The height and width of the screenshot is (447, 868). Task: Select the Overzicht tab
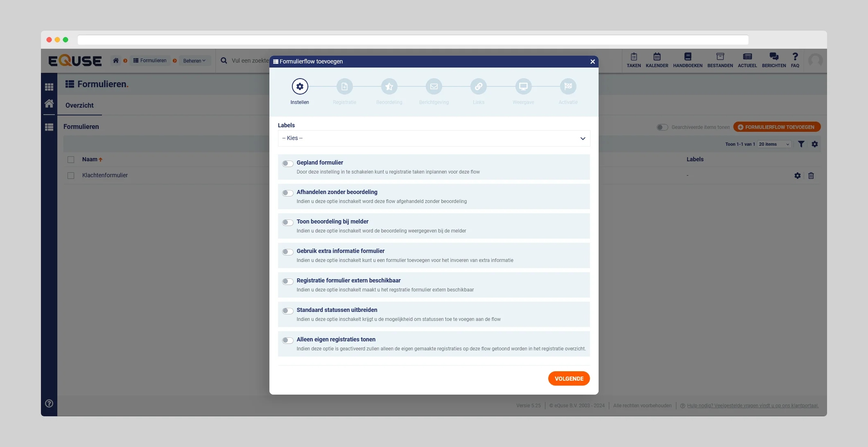coord(79,105)
